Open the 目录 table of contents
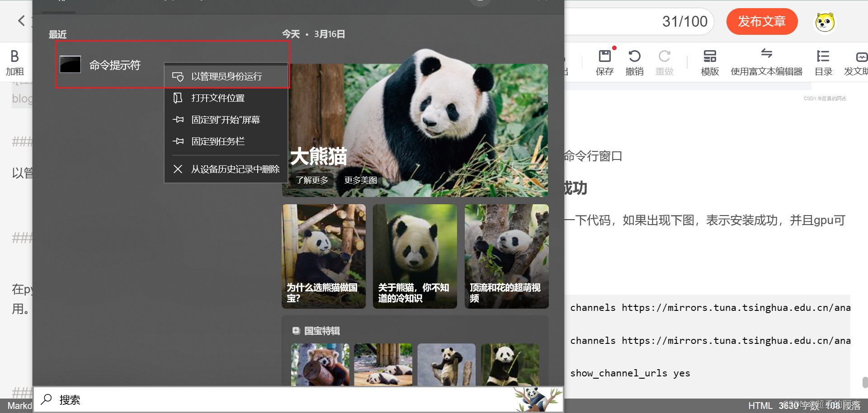The height and width of the screenshot is (413, 868). pyautogui.click(x=823, y=61)
